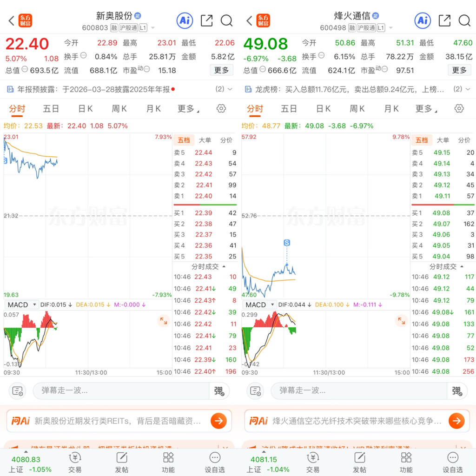Switch 新奥股份 chart to 日K

pyautogui.click(x=86, y=109)
